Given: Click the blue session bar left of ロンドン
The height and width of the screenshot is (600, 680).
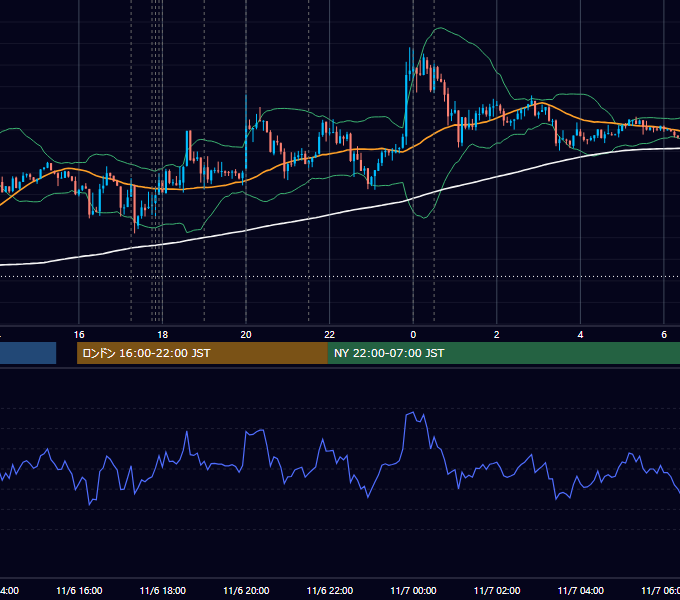Looking at the screenshot, I should 28,353.
